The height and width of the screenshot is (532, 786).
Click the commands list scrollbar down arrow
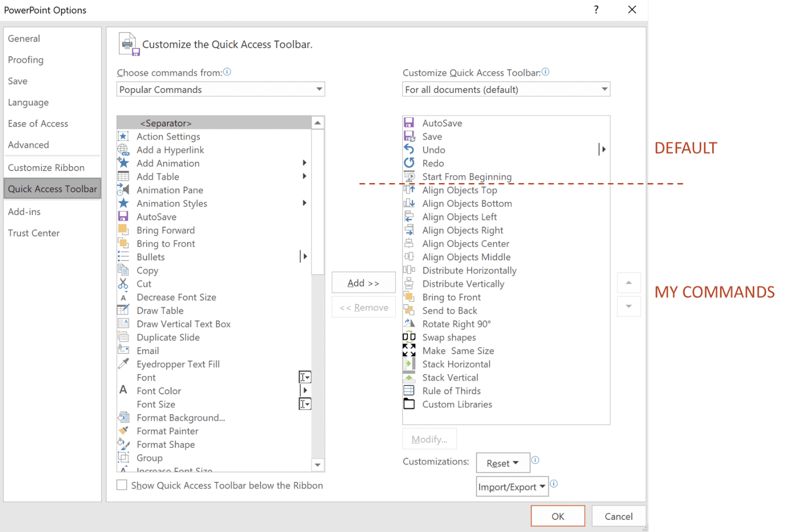(x=318, y=465)
